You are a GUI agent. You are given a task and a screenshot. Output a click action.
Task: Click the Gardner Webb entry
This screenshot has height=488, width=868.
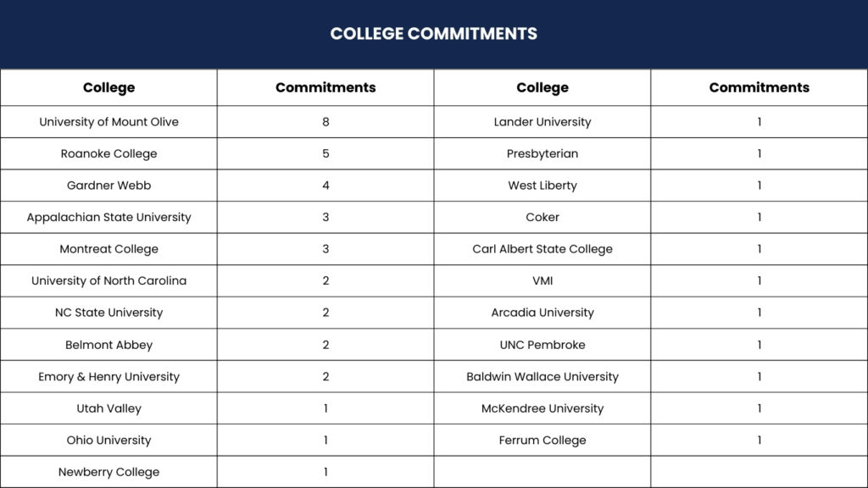109,186
